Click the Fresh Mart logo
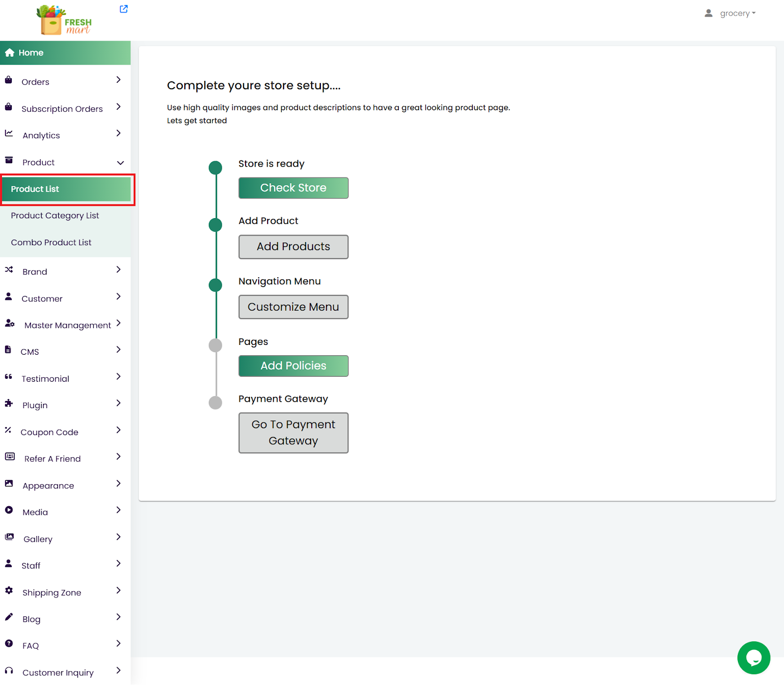 tap(64, 20)
